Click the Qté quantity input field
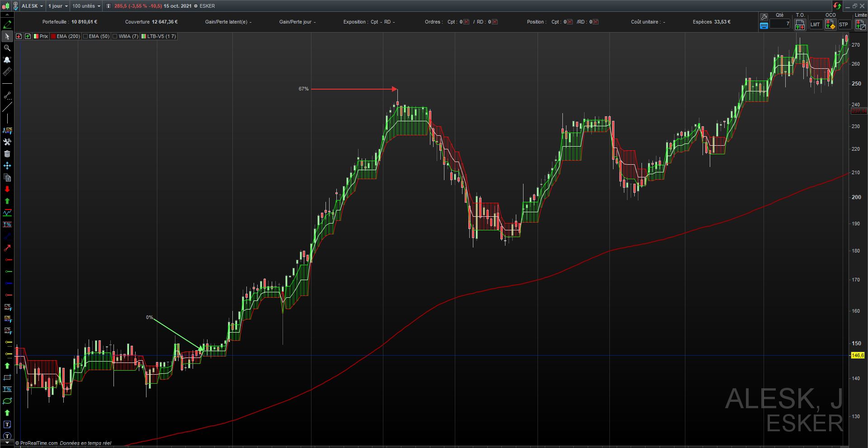This screenshot has height=448, width=868. tap(780, 24)
